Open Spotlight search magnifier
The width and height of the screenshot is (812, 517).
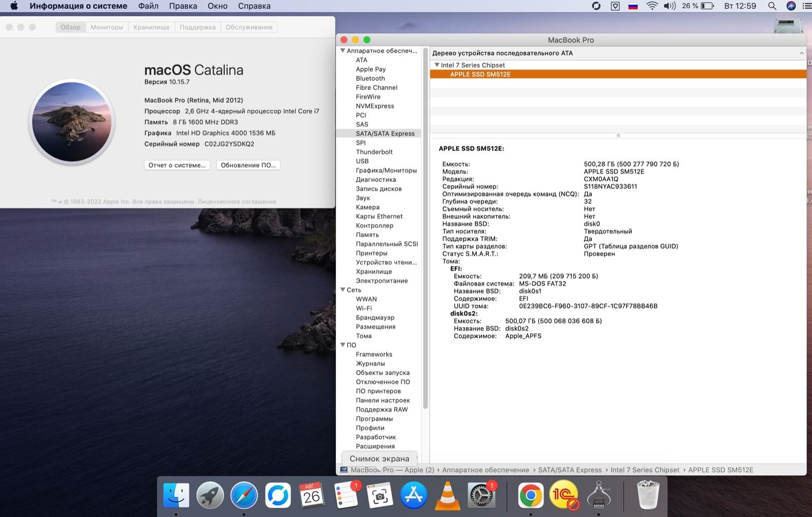point(772,6)
